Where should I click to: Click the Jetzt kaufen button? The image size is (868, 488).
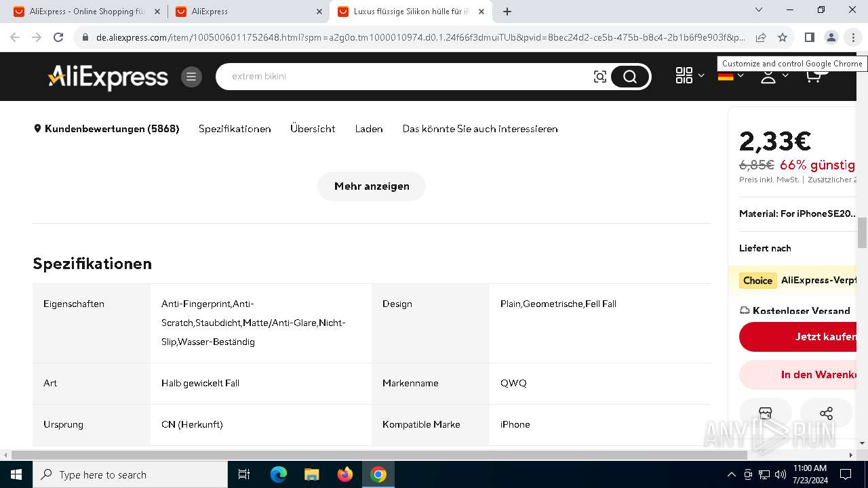[798, 337]
